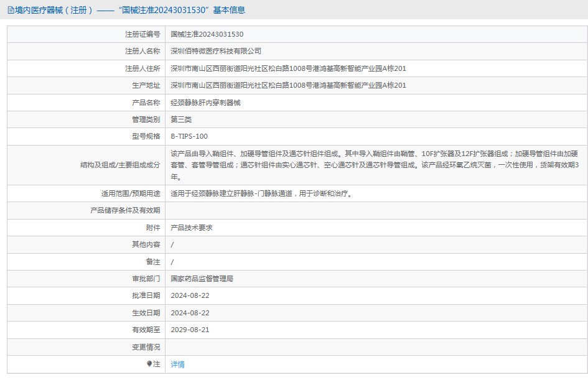
Task: Select product name 经颈静脉肝内穿刺器械
Action: point(205,103)
